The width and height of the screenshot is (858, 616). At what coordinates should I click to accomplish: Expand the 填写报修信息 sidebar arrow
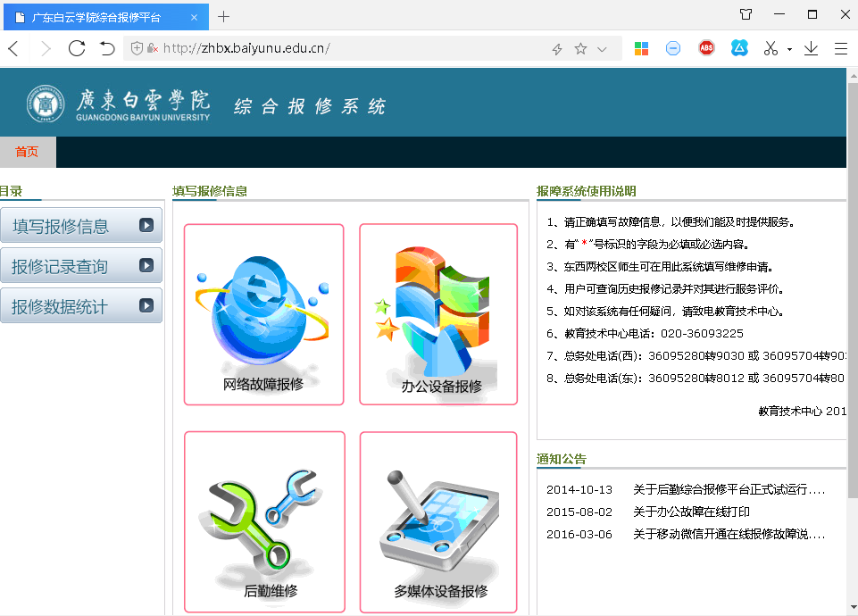(x=146, y=226)
